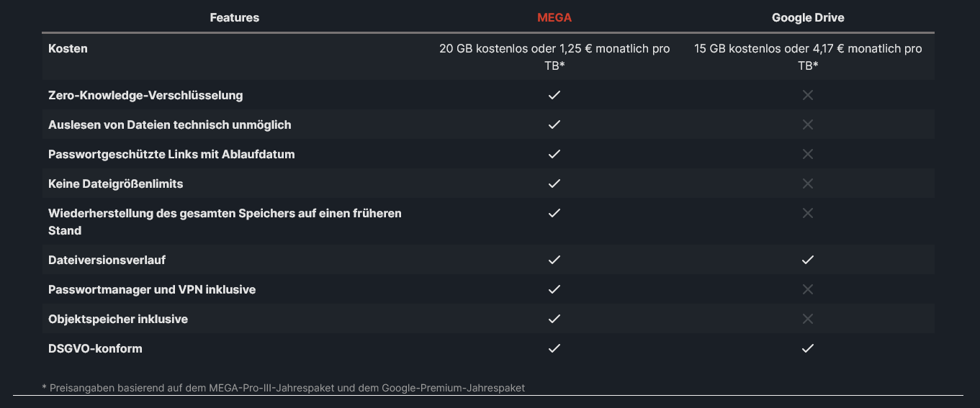Click the Dateiversionsverlauf feature label
Image resolution: width=980 pixels, height=408 pixels.
[107, 260]
